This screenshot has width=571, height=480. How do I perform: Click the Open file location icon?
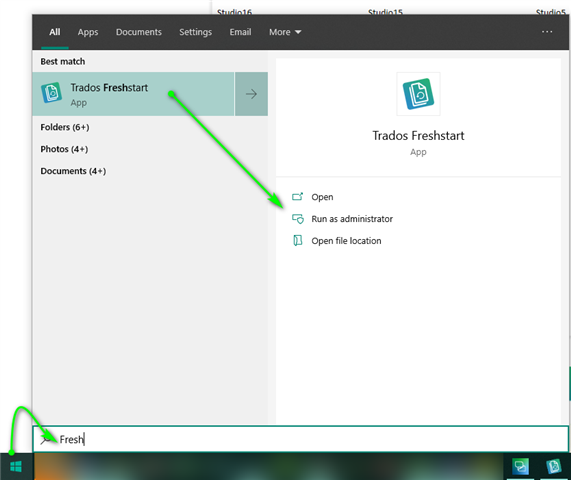[298, 240]
